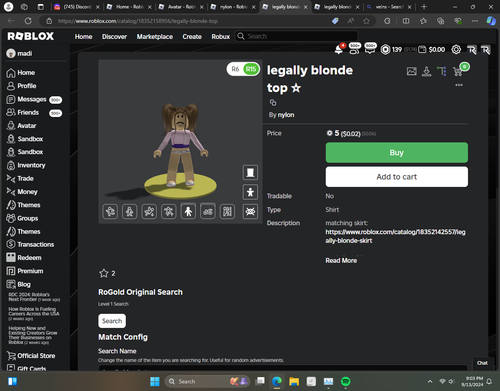Open the three-dot options menu

(459, 85)
